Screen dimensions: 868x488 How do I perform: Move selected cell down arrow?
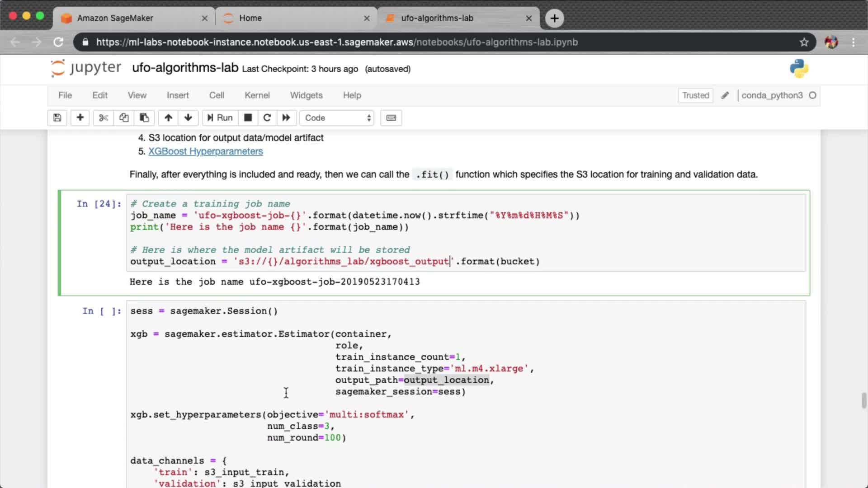(188, 118)
